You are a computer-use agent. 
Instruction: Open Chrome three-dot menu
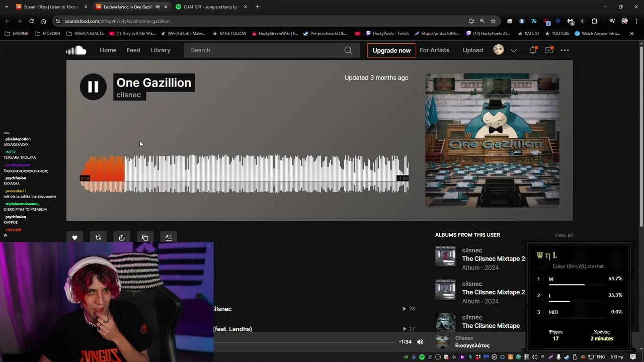636,21
